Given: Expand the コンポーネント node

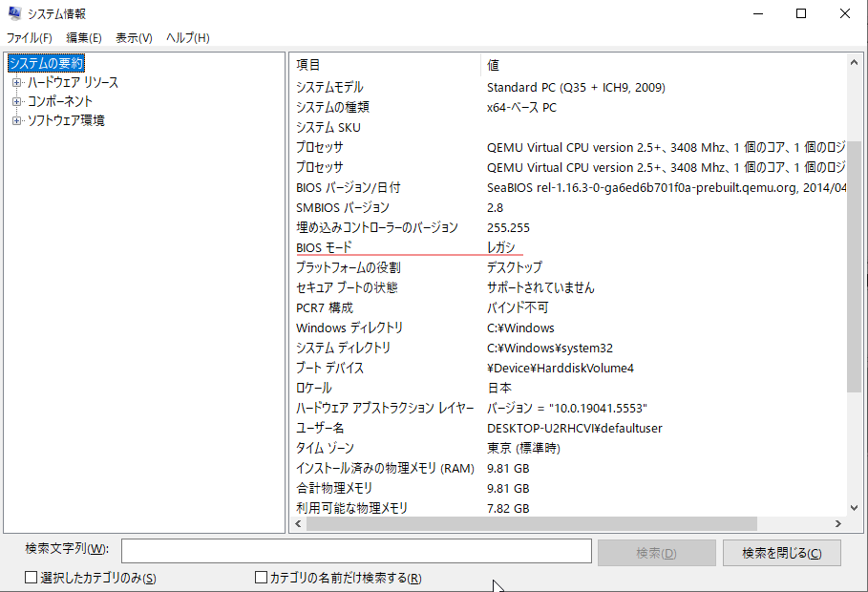Looking at the screenshot, I should pos(16,101).
